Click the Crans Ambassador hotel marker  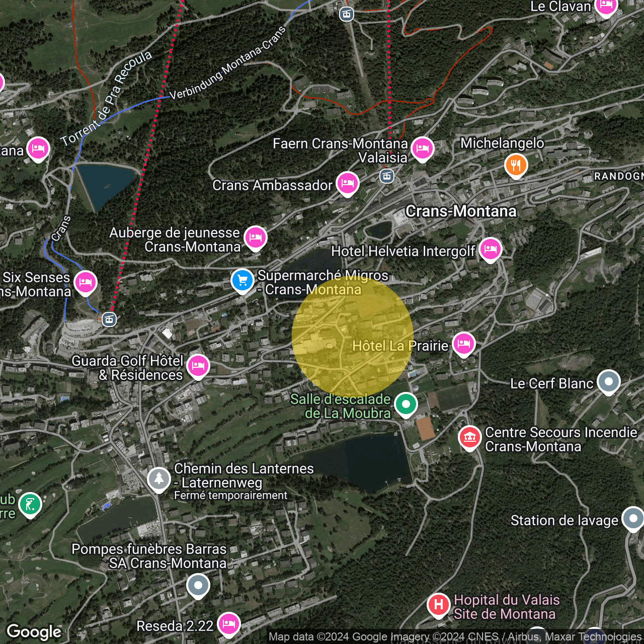(347, 183)
